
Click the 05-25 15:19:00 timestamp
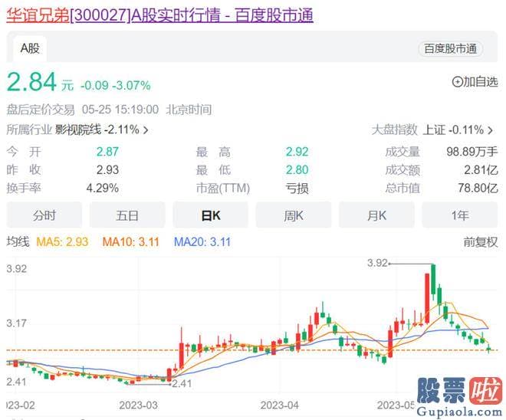(x=120, y=110)
